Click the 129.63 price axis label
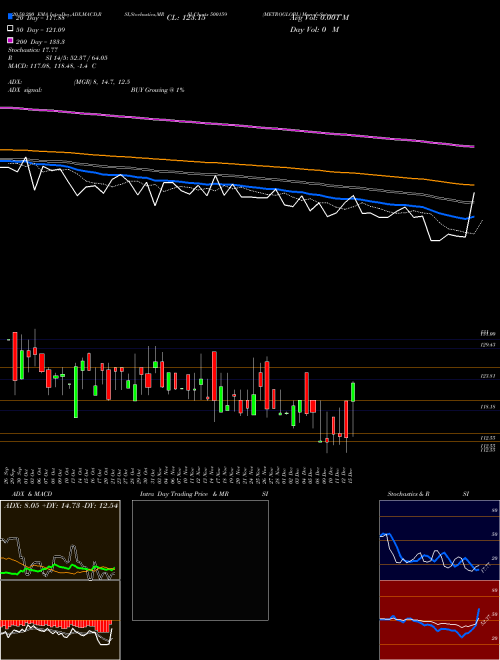Viewport: 500px width, 660px height. [488, 345]
